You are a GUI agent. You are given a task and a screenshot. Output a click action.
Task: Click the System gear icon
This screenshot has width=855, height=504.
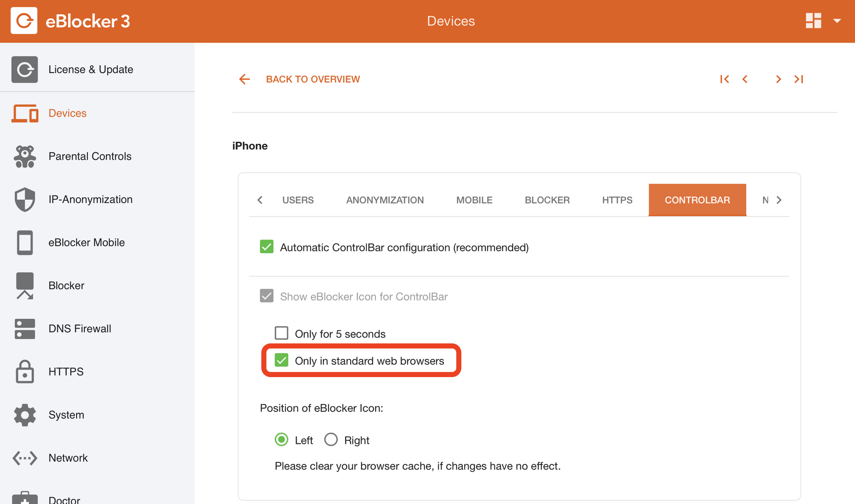(x=25, y=415)
